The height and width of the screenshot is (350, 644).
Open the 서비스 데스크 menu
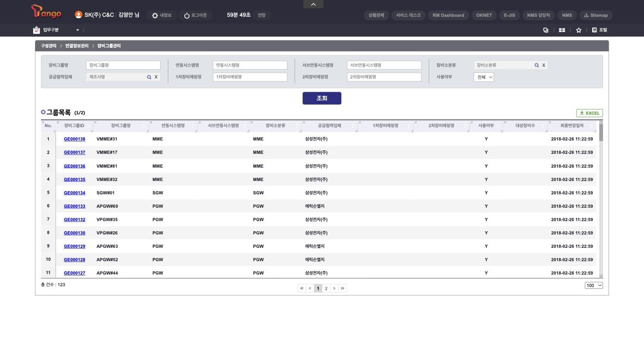point(408,16)
